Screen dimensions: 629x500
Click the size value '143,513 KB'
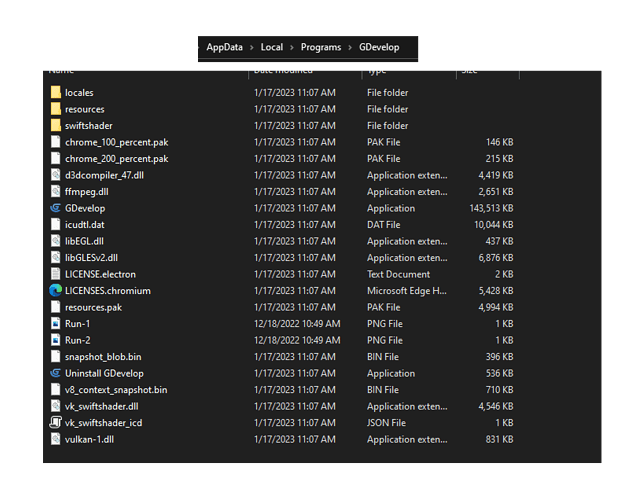pos(491,208)
